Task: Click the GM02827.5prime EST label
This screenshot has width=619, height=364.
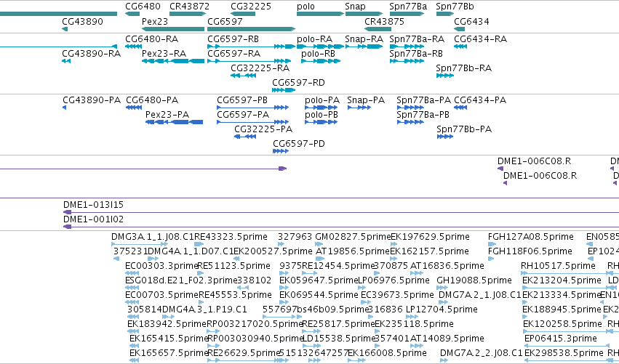Action: [353, 237]
